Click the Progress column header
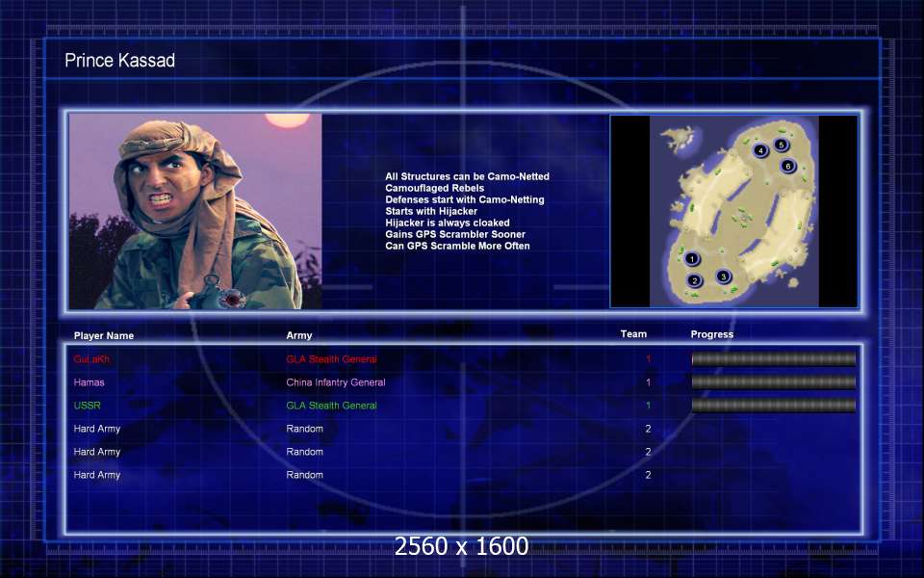Viewport: 924px width, 578px height. [x=712, y=334]
